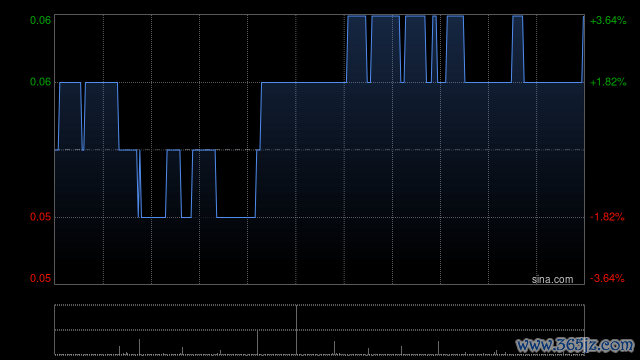Click the +3.64% percentage label
This screenshot has height=360, width=640.
point(608,20)
